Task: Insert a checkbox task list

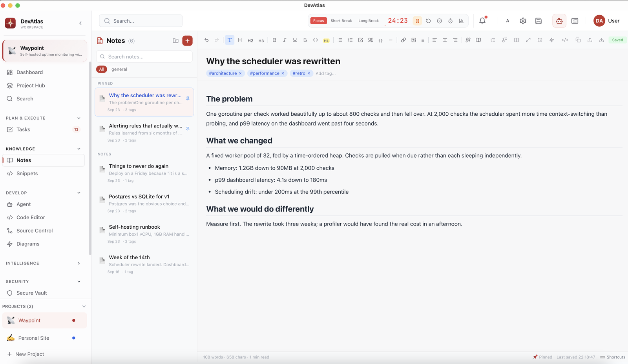Action: click(360, 40)
